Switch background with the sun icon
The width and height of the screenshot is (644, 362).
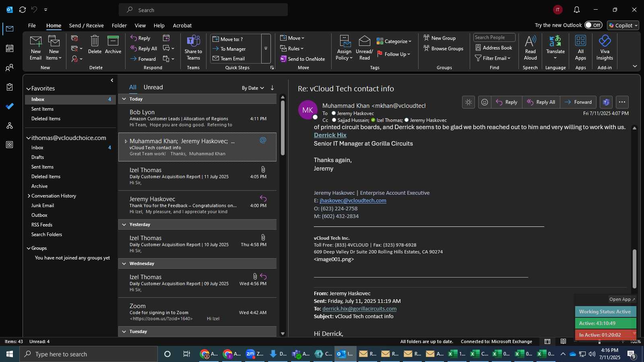click(469, 102)
